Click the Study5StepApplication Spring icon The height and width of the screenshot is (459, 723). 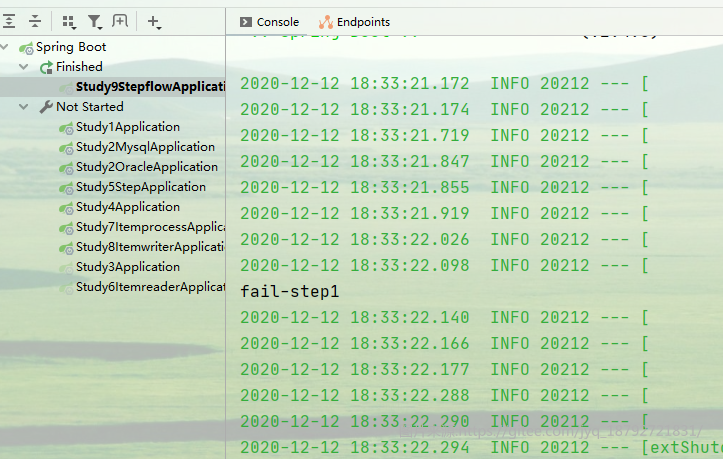tap(66, 188)
